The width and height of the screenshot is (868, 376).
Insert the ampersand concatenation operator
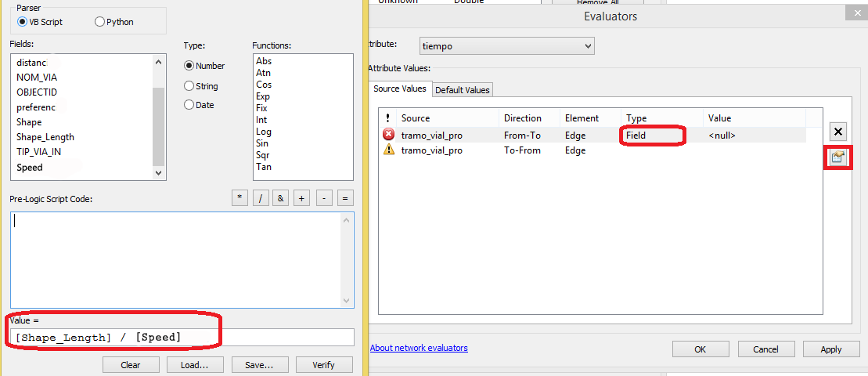click(282, 198)
